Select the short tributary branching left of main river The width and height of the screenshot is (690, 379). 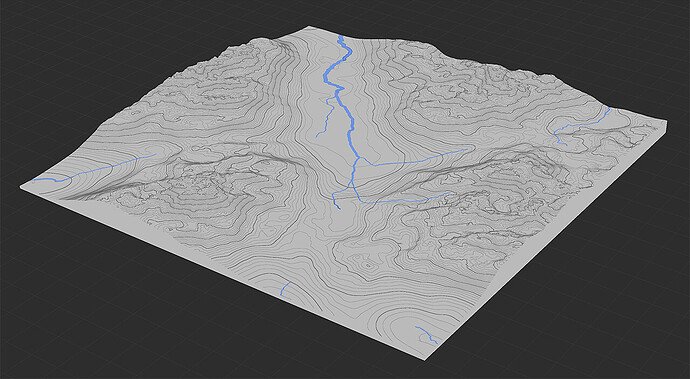[x=324, y=118]
